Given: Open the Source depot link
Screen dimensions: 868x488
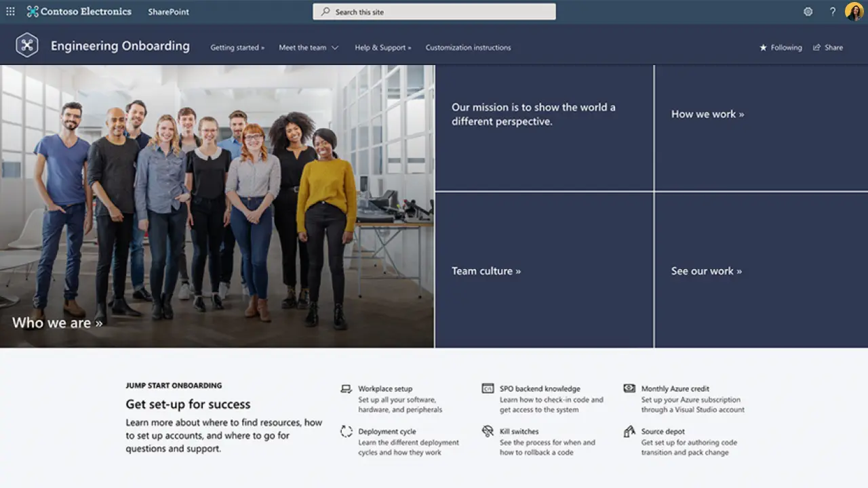Looking at the screenshot, I should (663, 432).
